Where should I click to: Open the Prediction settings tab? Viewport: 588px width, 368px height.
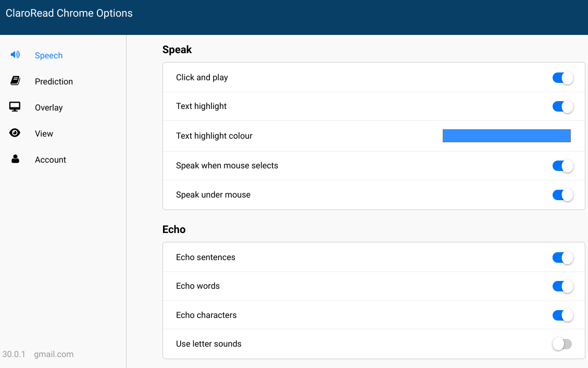(54, 81)
